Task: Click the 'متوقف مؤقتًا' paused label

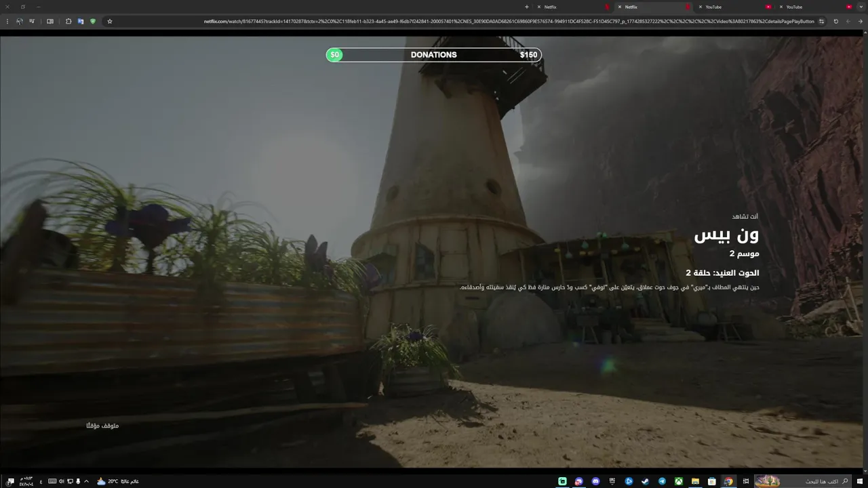Action: (x=102, y=426)
